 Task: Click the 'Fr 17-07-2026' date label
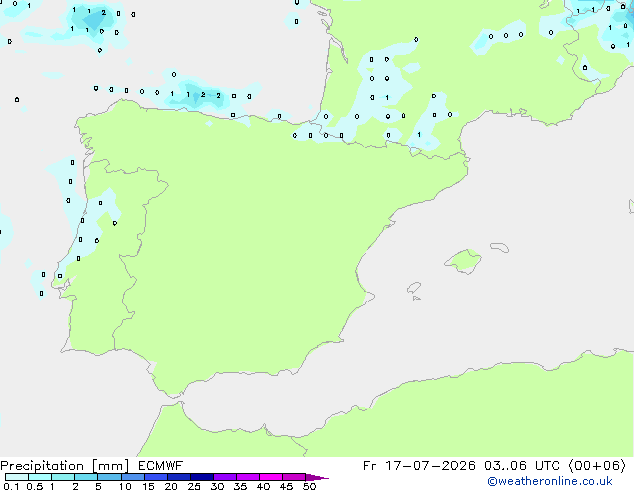(419, 466)
